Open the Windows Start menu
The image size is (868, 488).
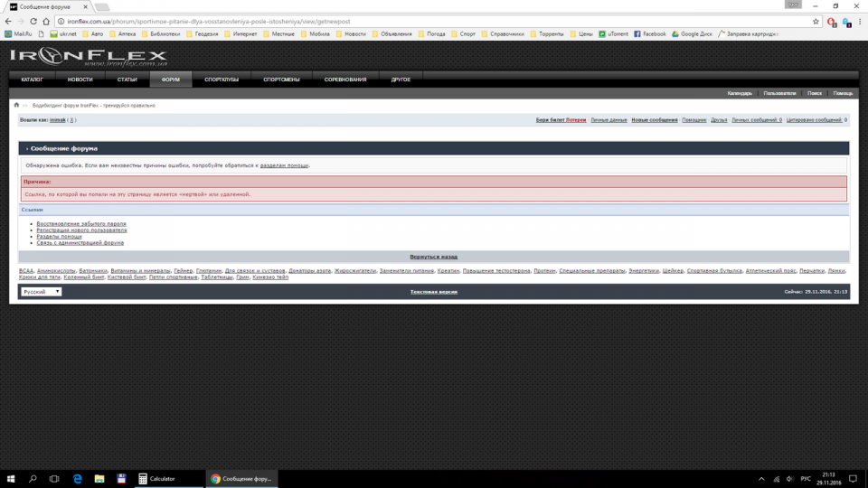[12, 478]
